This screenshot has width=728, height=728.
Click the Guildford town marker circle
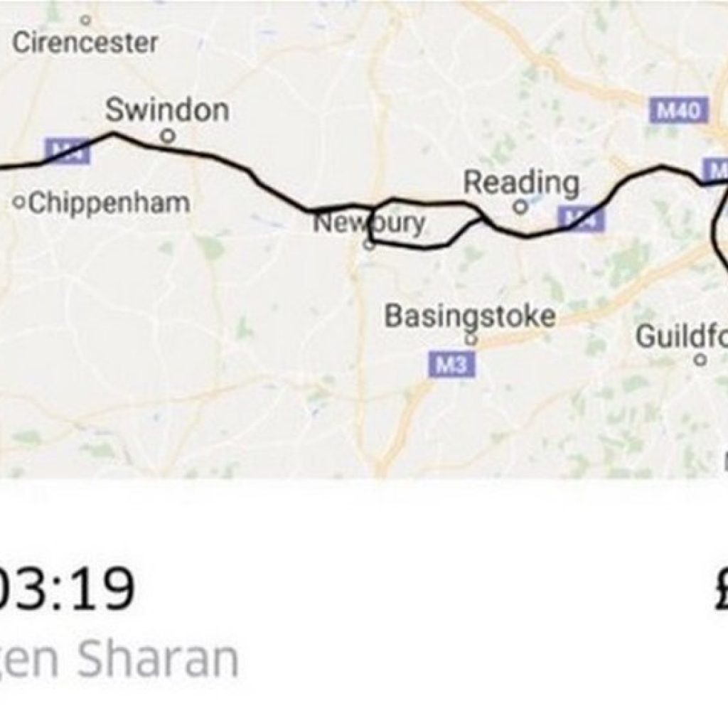[x=700, y=359]
